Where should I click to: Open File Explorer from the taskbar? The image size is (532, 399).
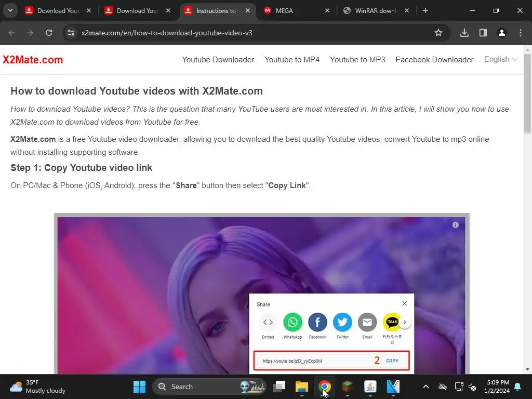coord(302,387)
